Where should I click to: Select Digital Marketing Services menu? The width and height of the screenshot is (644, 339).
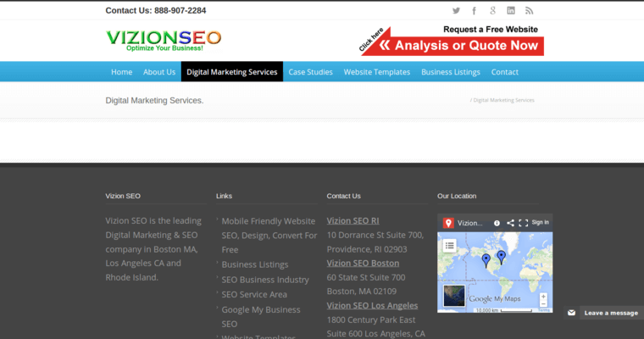click(232, 72)
